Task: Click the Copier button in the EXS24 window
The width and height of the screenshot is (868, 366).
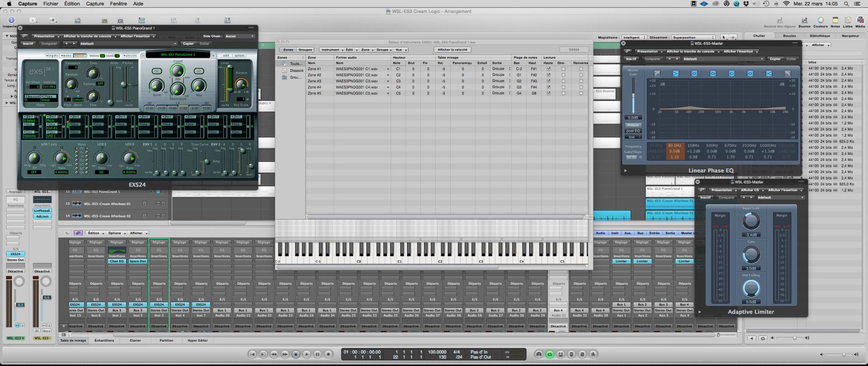Action: pos(189,44)
